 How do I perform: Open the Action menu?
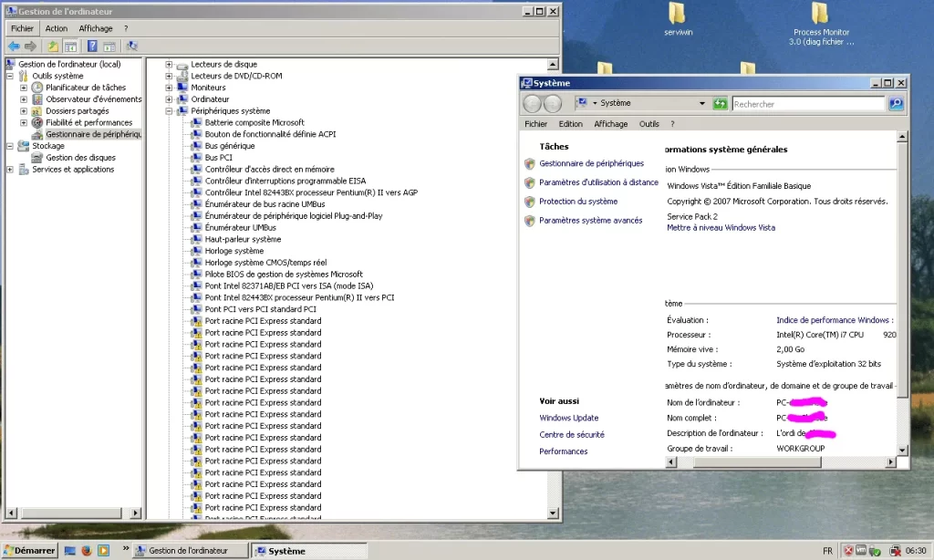click(57, 28)
